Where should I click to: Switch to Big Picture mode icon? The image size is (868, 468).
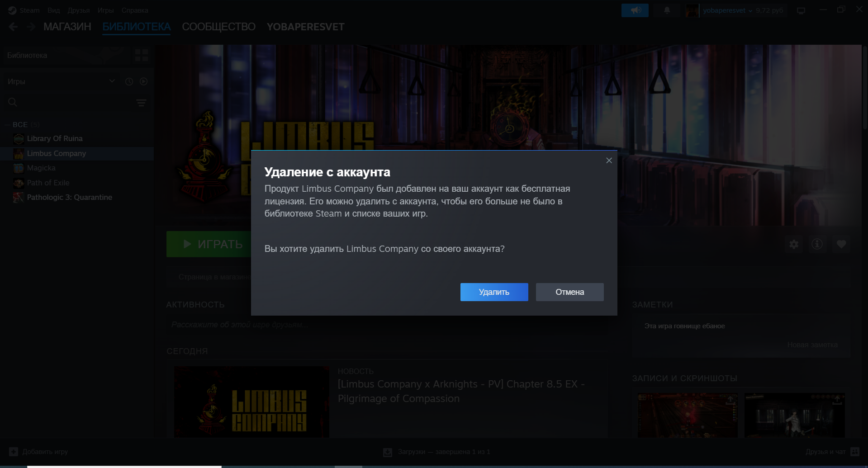coord(801,10)
